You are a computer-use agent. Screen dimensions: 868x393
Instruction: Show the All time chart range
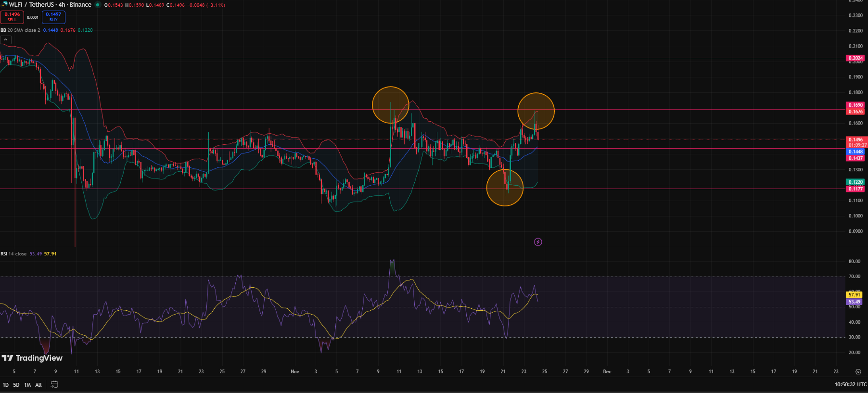38,385
